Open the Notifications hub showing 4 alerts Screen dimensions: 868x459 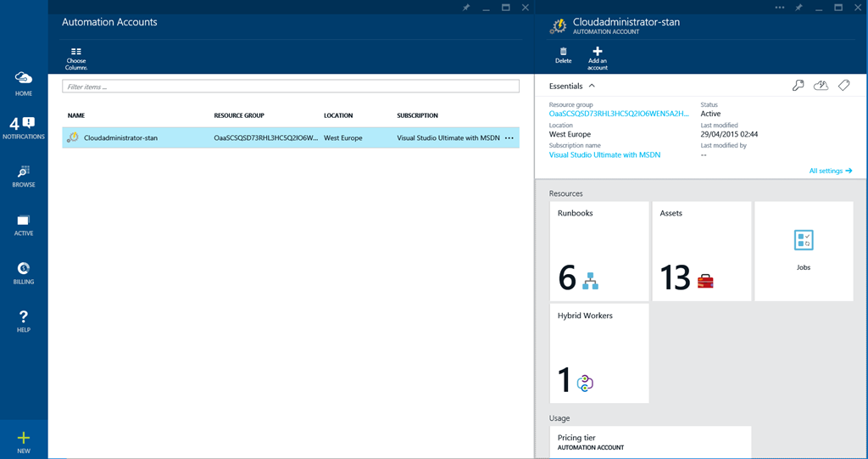pos(24,127)
